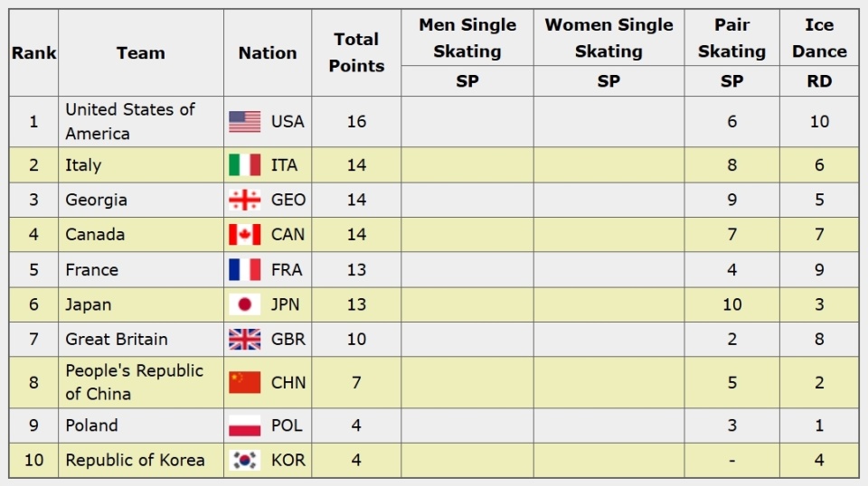The image size is (868, 486).
Task: Click the People's Republic of China team name
Action: (x=134, y=382)
